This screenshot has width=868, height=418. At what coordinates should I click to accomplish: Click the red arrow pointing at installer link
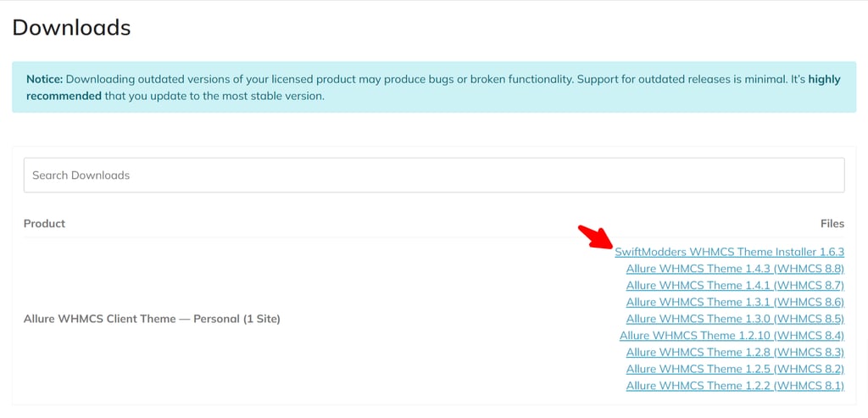pos(595,237)
